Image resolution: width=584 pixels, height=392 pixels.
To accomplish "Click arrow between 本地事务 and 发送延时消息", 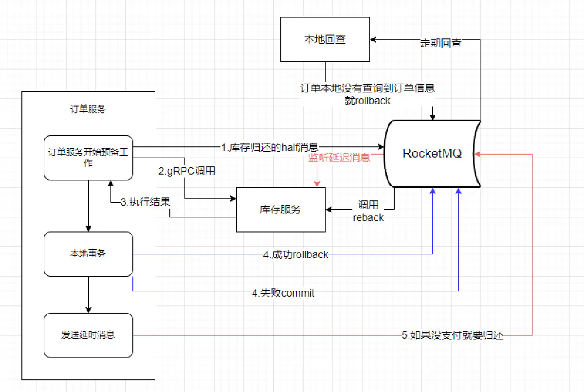I will tap(88, 295).
